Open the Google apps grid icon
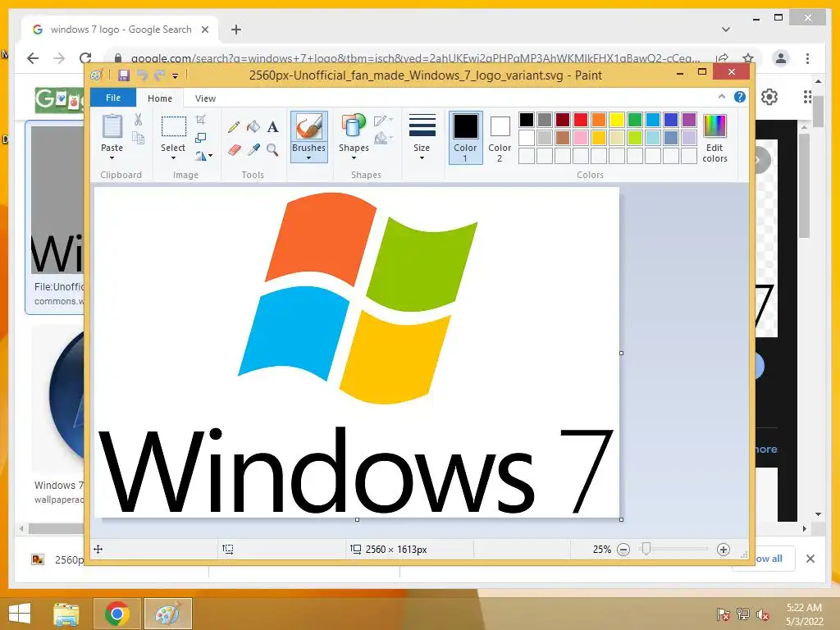Viewport: 840px width, 630px height. tap(807, 97)
